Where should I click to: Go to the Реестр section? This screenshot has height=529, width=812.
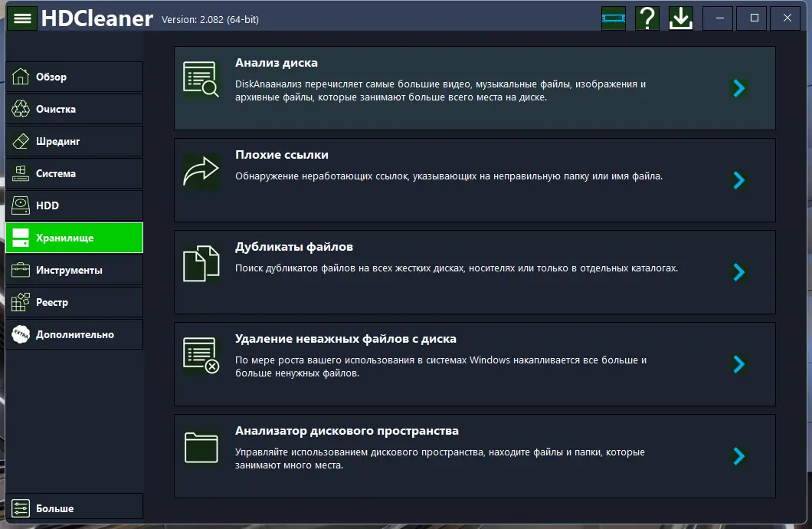point(74,302)
